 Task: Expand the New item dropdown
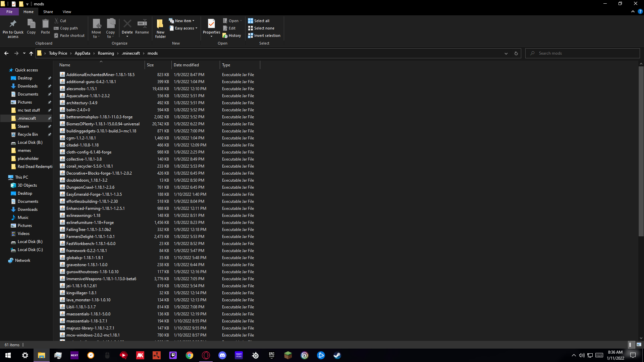pos(181,21)
